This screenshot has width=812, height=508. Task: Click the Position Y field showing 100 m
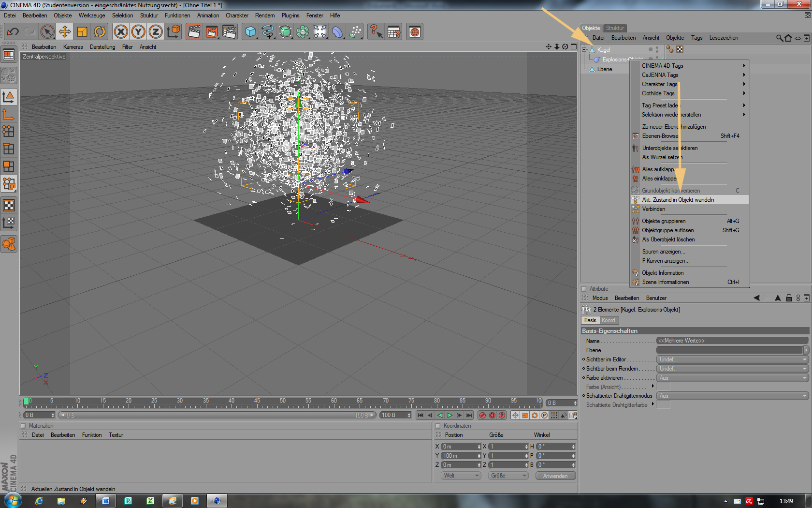(x=461, y=456)
